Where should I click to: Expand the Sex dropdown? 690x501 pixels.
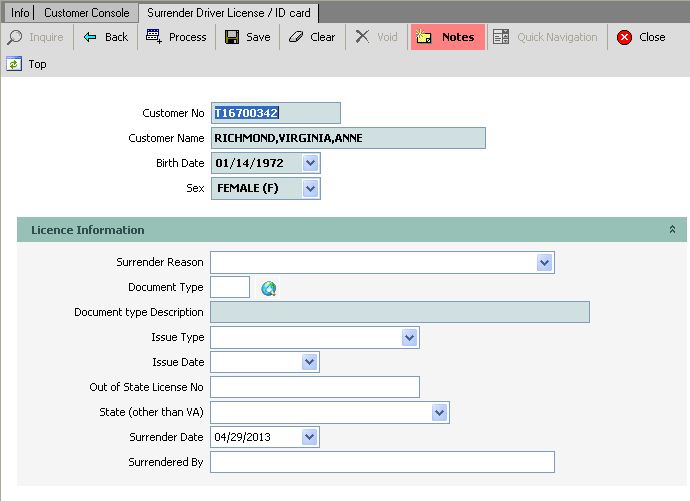coord(310,188)
